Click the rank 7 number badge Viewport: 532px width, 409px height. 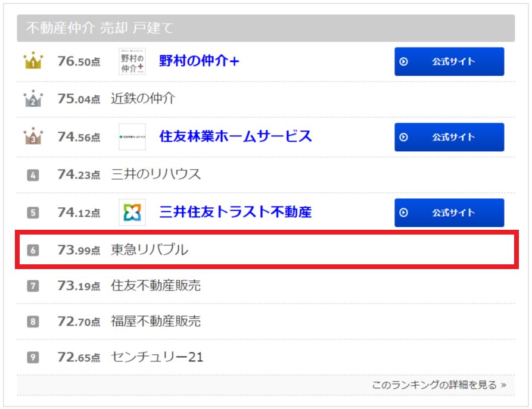pyautogui.click(x=33, y=286)
